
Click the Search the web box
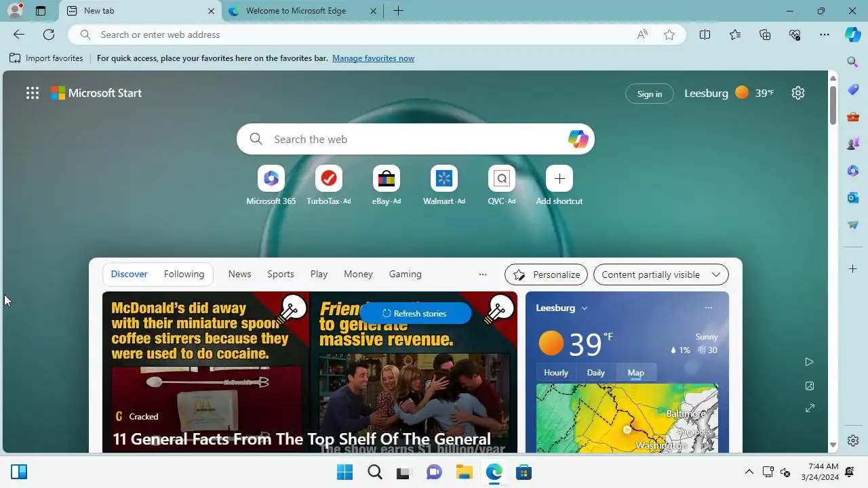click(x=416, y=139)
